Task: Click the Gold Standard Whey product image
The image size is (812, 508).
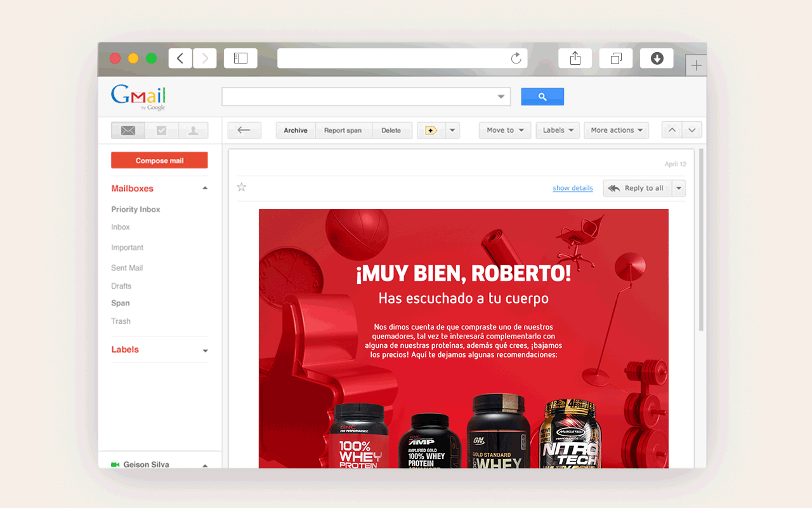Action: click(498, 432)
